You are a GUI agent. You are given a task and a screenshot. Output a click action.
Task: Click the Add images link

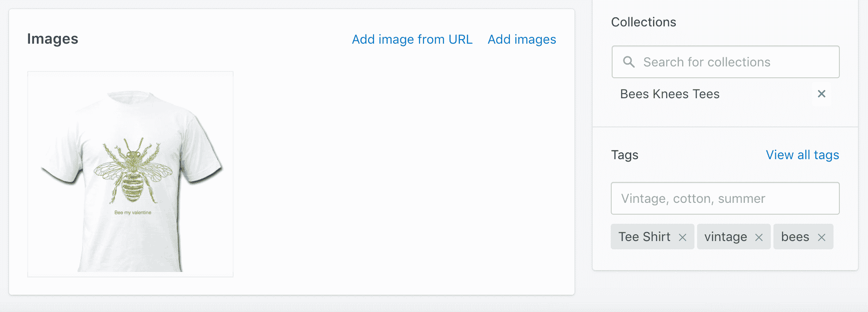coord(522,40)
